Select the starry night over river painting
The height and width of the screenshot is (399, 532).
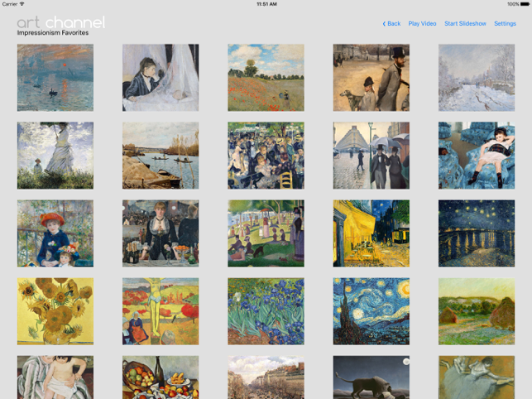[477, 233]
